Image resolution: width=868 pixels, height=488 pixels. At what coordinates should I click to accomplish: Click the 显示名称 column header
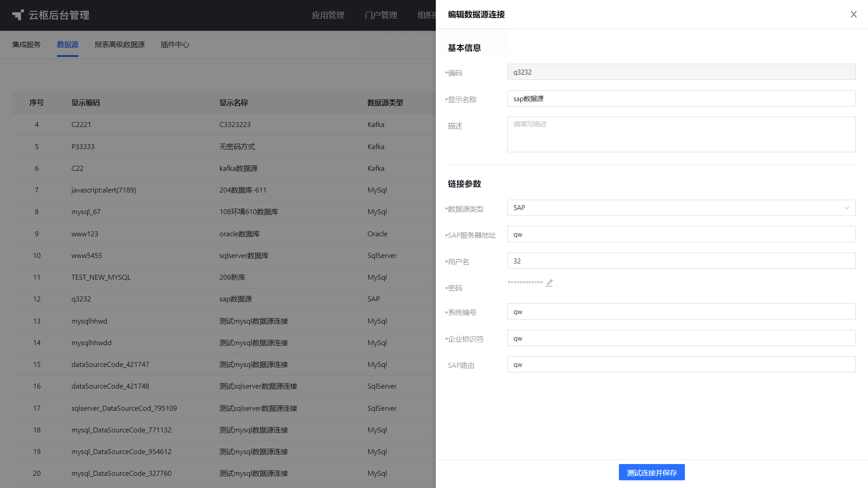coord(233,103)
